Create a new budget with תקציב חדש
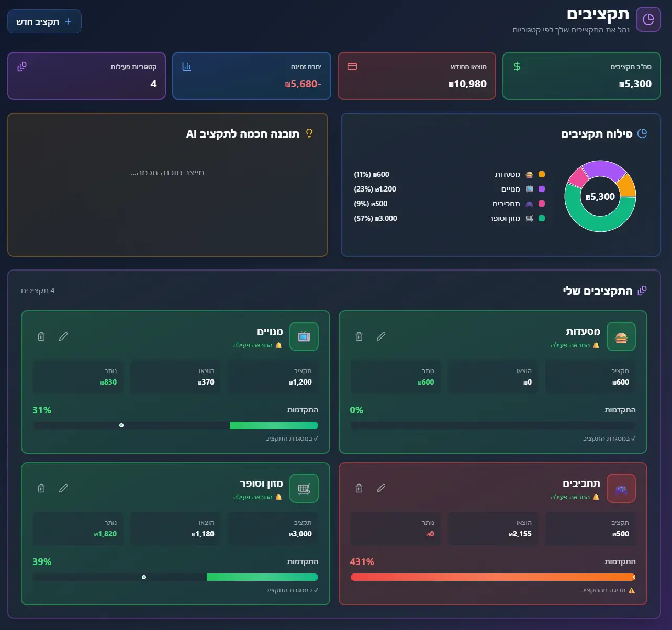Screen dimensions: 672x630 44,21
